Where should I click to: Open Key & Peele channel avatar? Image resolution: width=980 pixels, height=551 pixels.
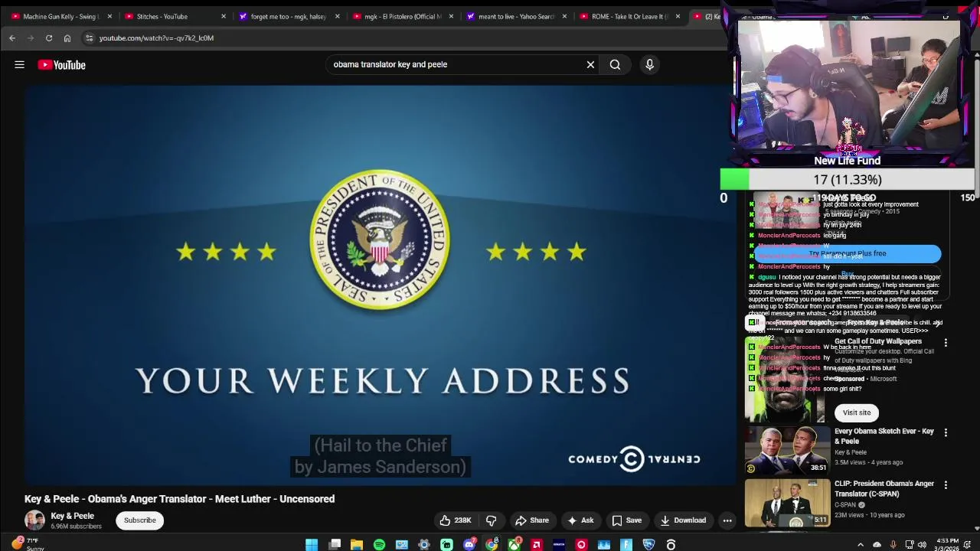pyautogui.click(x=34, y=520)
